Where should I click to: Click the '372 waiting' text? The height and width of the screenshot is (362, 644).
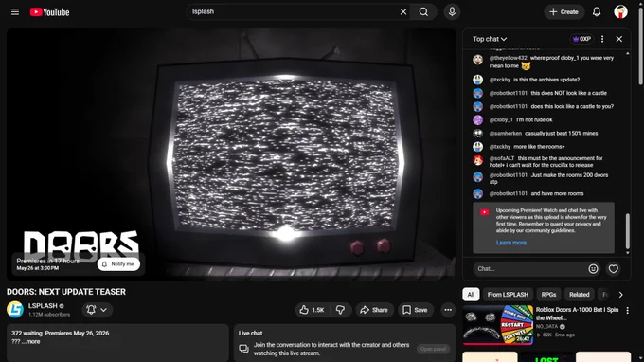[x=27, y=334]
